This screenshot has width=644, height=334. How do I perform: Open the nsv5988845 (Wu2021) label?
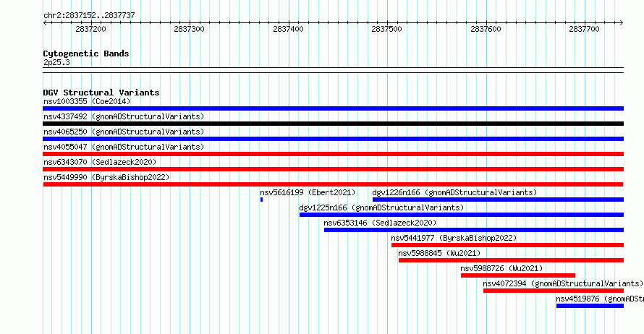click(439, 253)
